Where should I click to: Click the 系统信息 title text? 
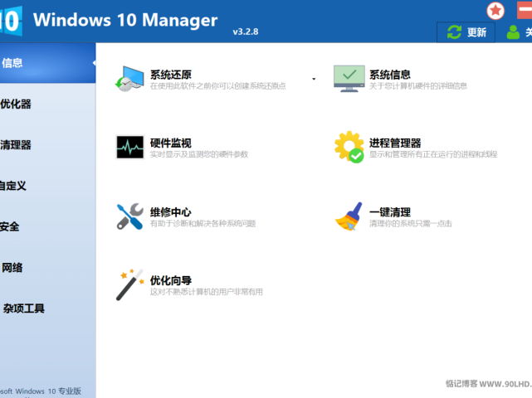[x=390, y=75]
